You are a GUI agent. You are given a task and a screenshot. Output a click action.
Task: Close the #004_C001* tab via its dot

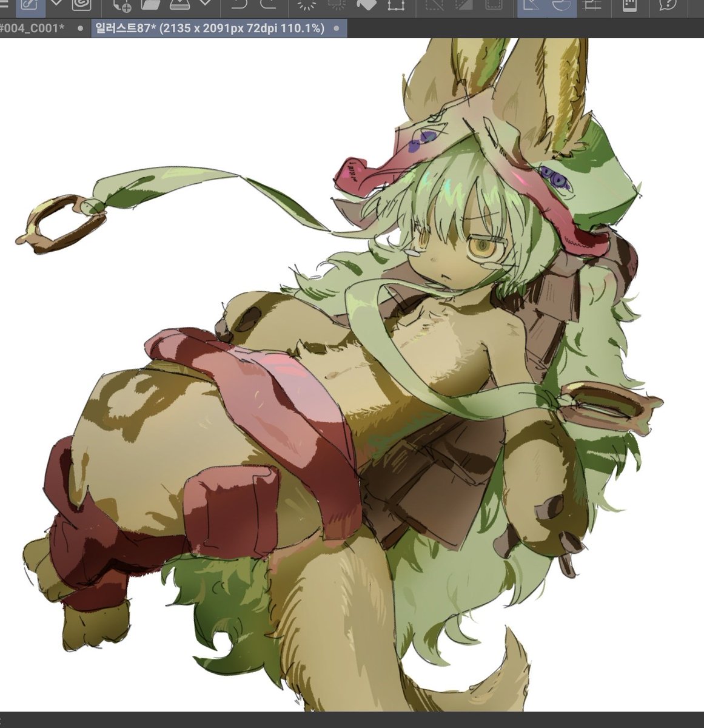click(81, 28)
